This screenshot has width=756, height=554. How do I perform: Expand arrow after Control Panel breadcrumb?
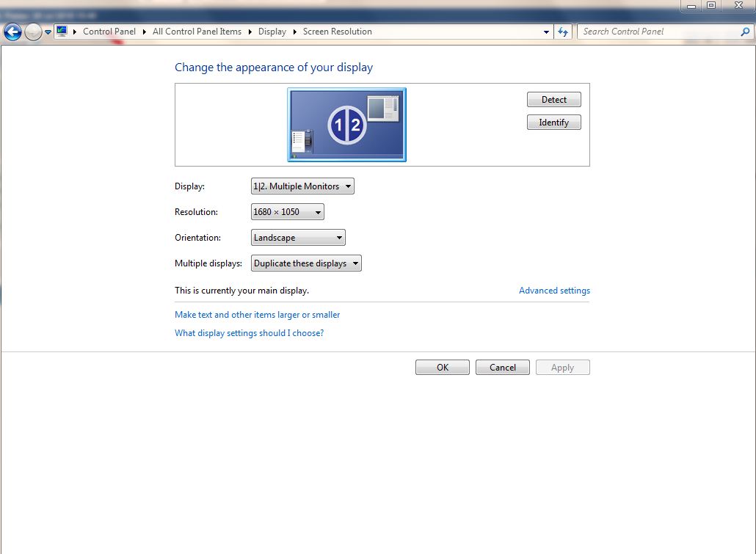(144, 32)
